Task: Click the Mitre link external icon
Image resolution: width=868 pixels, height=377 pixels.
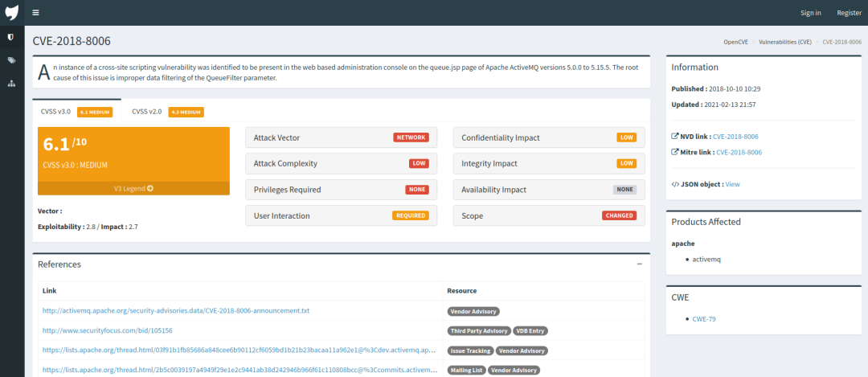Action: coord(675,152)
